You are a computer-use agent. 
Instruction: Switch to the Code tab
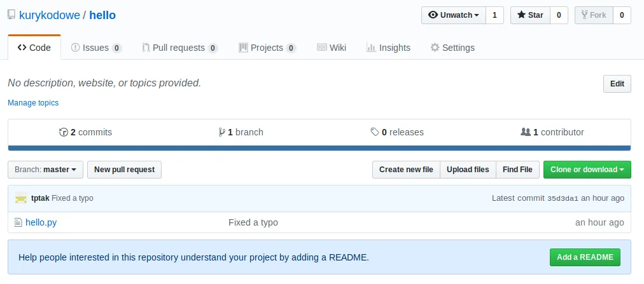pos(34,48)
